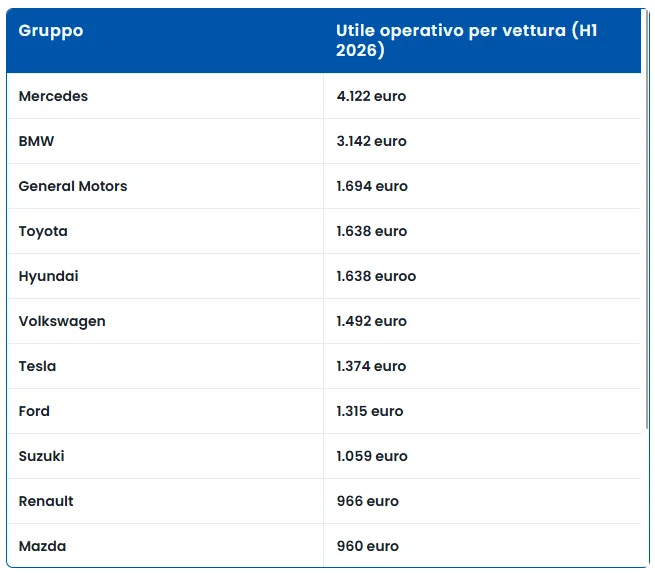Image resolution: width=655 pixels, height=573 pixels.
Task: Select the 966 euro cell
Action: click(x=368, y=501)
